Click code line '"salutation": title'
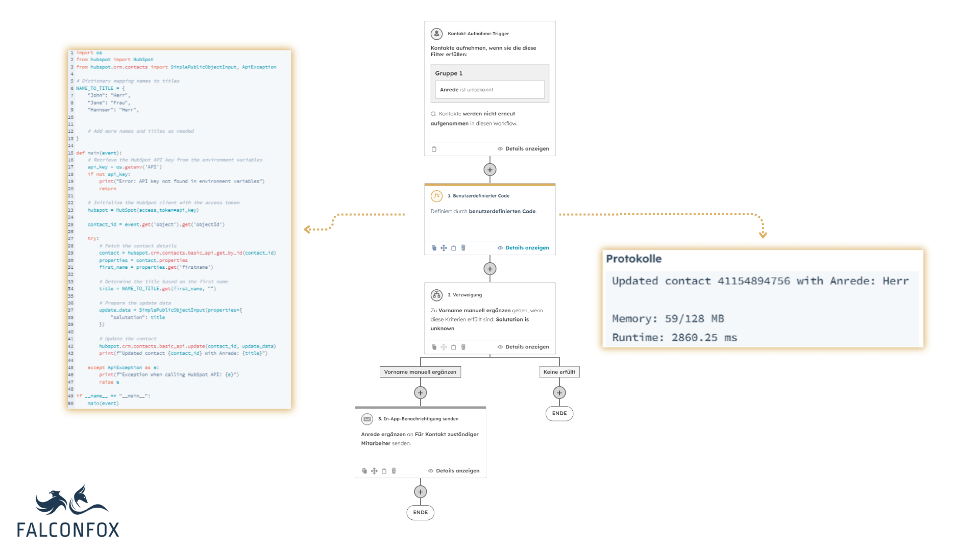 pyautogui.click(x=137, y=317)
